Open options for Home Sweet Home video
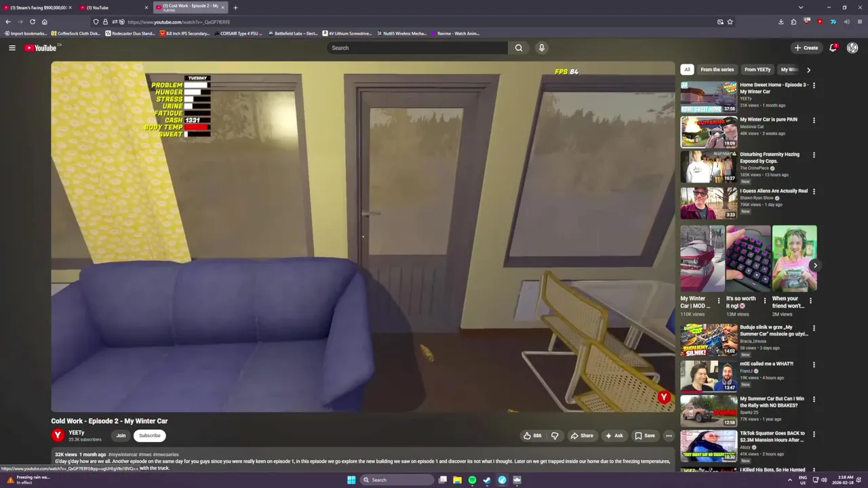Viewport: 868px width, 488px height. [x=814, y=85]
